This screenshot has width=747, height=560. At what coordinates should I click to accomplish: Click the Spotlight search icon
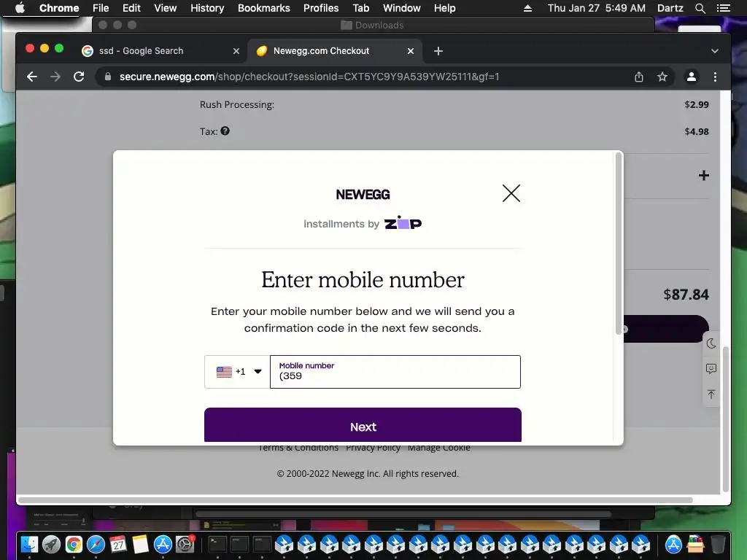pyautogui.click(x=700, y=8)
